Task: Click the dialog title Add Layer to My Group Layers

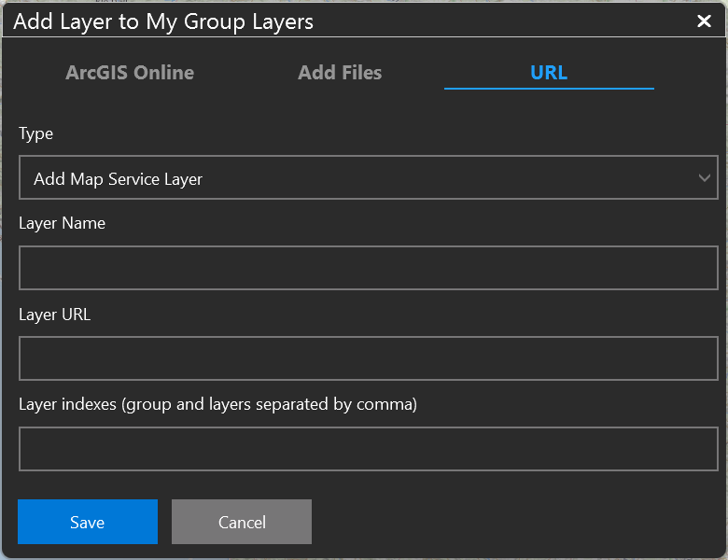Action: click(163, 21)
